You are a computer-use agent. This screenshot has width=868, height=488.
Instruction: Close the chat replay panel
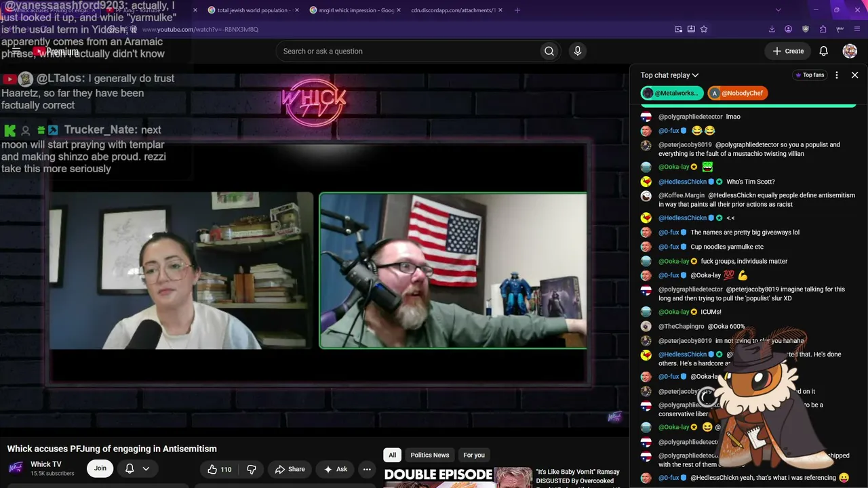click(854, 75)
